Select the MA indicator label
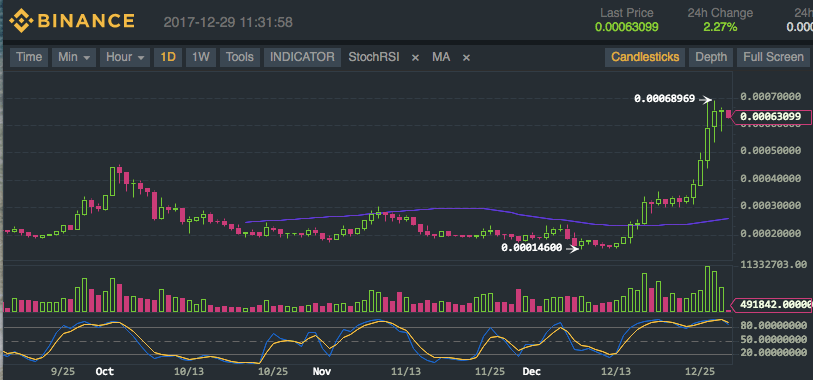Screen dimensions: 813x380 [441, 57]
